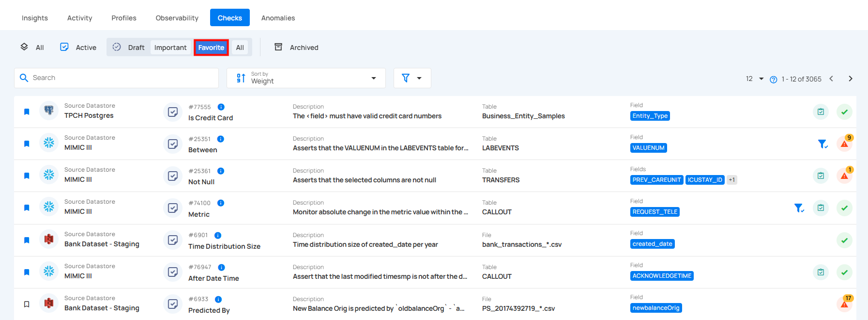Open info icon next to #25361
This screenshot has width=868, height=320.
coord(221,171)
